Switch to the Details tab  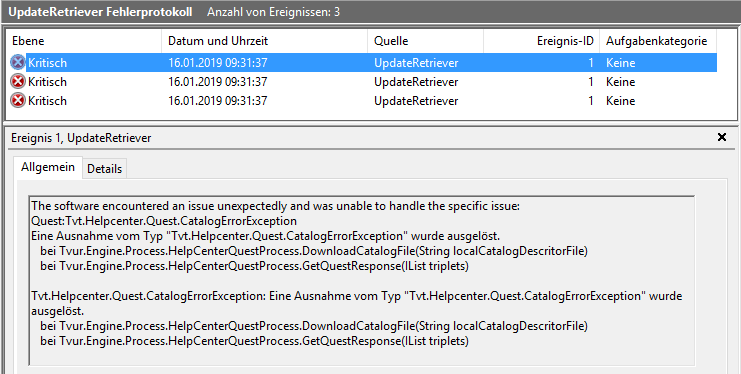pyautogui.click(x=104, y=169)
